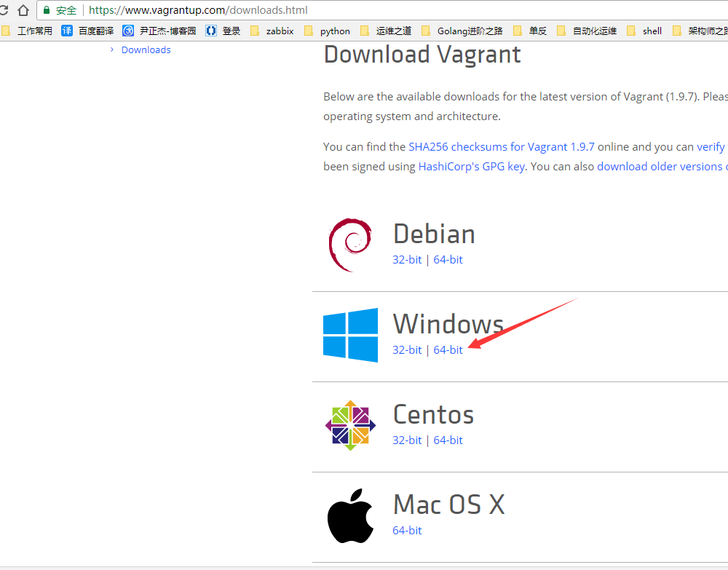
Task: Open the 运维之道 bookmark folder
Action: click(x=386, y=31)
